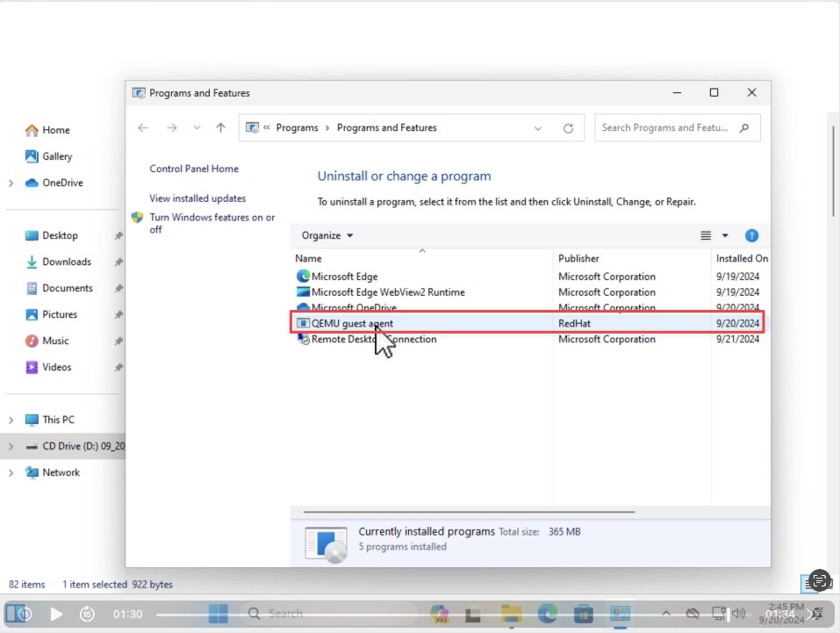Maximize the Programs and Features window
The width and height of the screenshot is (840, 633).
714,93
